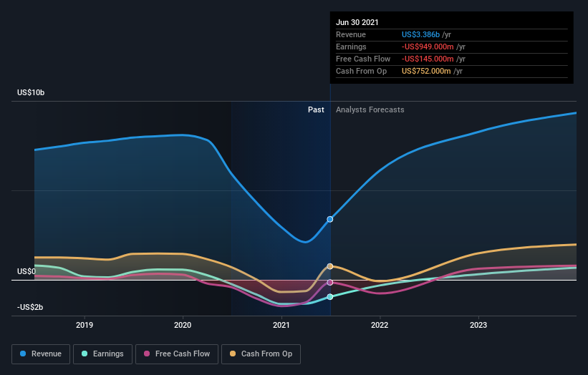Toggle the Revenue legend series
The height and width of the screenshot is (375, 588).
tap(41, 354)
